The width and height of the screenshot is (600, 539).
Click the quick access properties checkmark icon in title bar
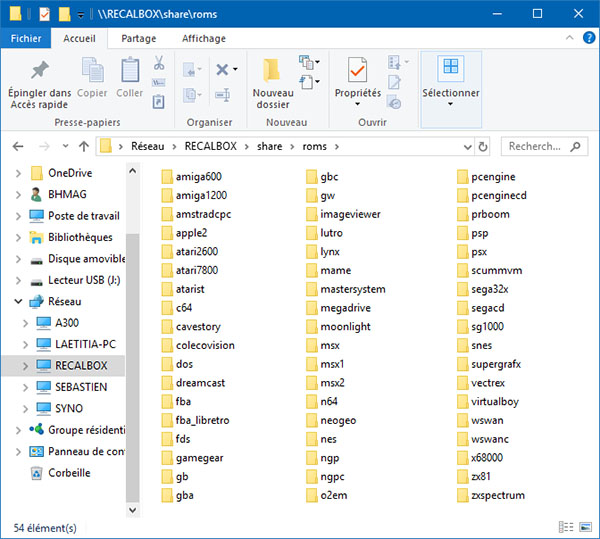coord(44,14)
